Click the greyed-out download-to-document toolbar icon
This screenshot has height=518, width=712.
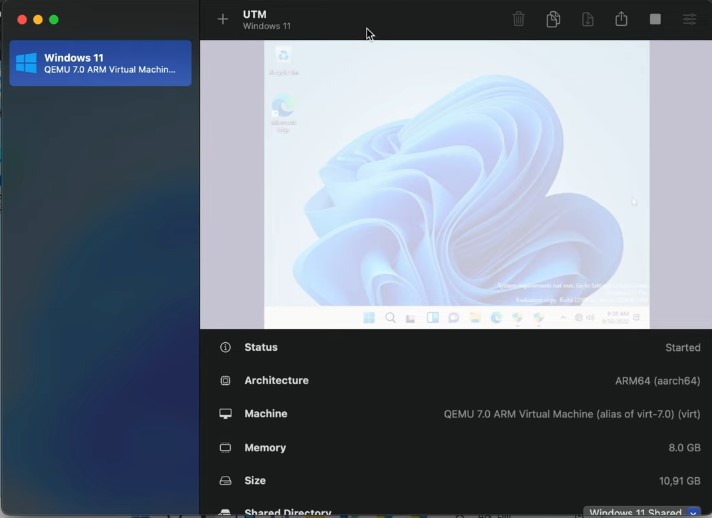[588, 19]
